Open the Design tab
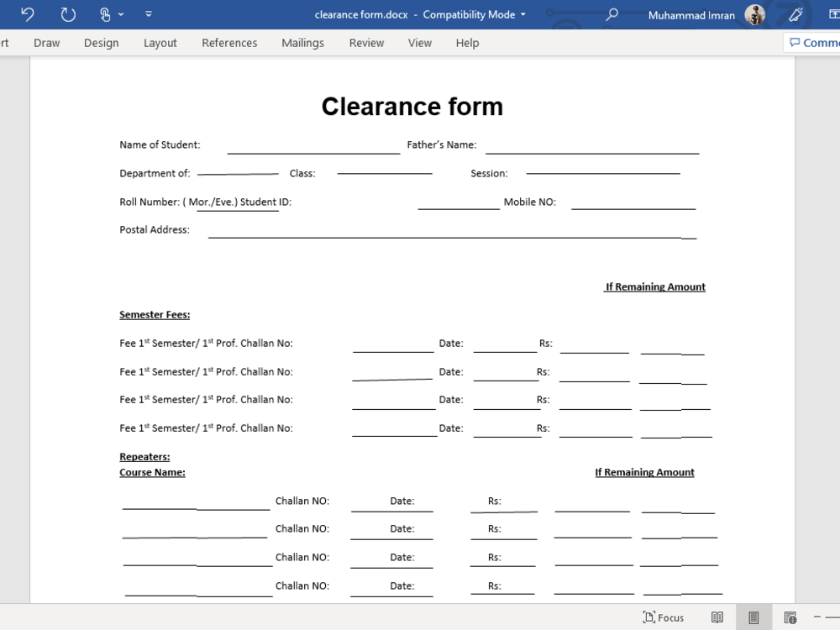 102,43
